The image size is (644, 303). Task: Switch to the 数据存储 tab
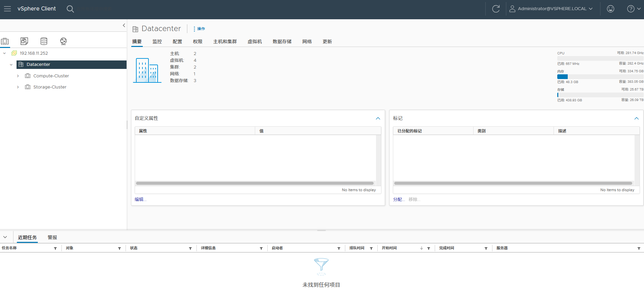pos(282,42)
